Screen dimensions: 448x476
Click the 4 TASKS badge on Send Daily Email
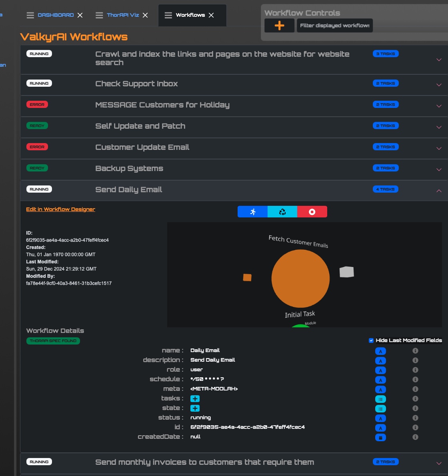coord(386,189)
